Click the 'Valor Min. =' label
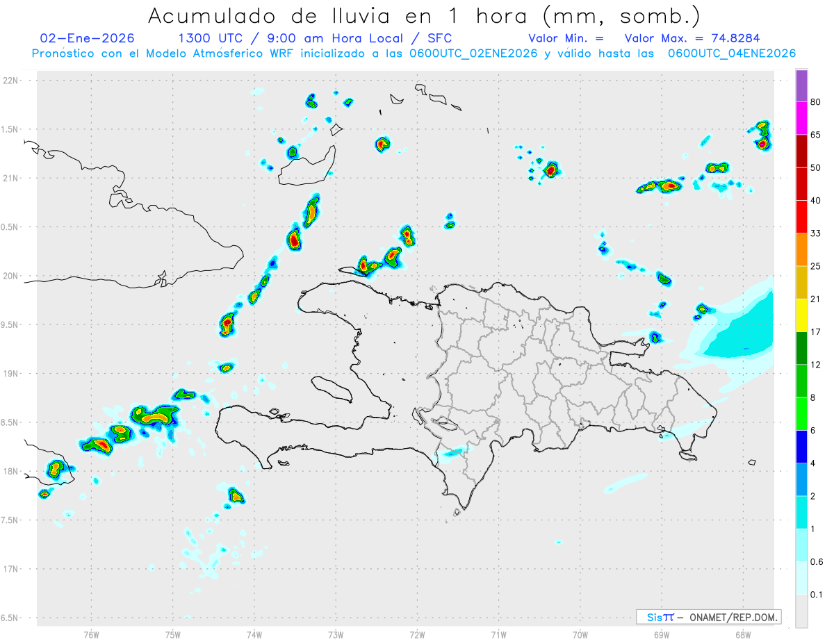The height and width of the screenshot is (644, 834). click(566, 38)
